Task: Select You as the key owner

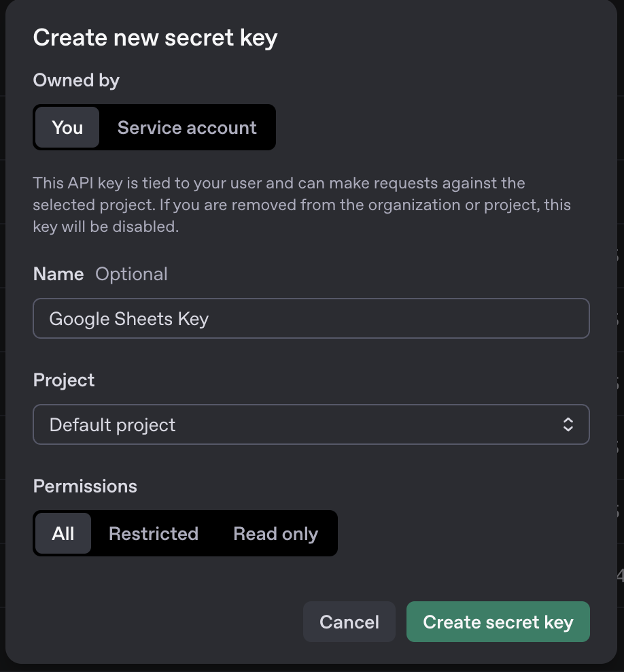Action: pos(67,127)
